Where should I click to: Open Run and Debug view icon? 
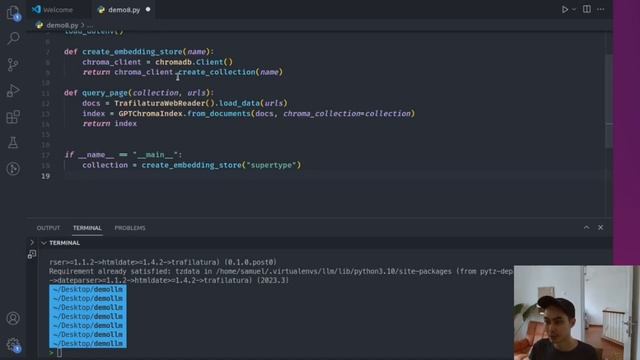[13, 91]
